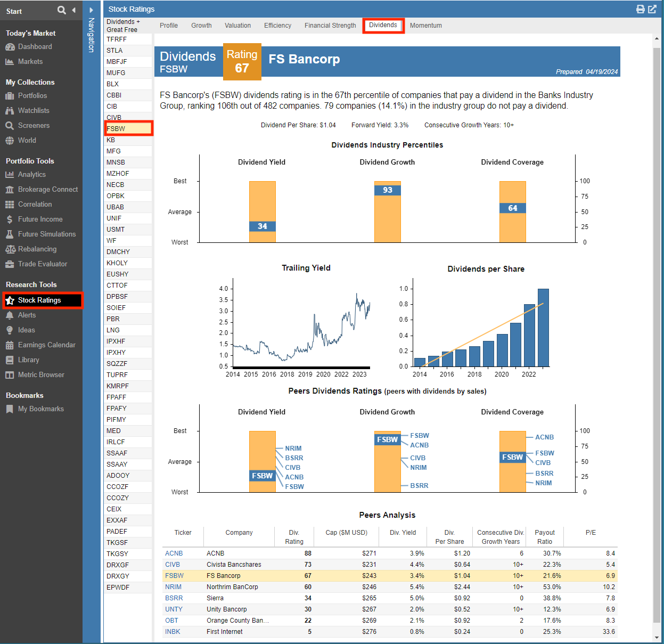
Task: Click the scrollbar down arrow on report
Action: (x=657, y=638)
